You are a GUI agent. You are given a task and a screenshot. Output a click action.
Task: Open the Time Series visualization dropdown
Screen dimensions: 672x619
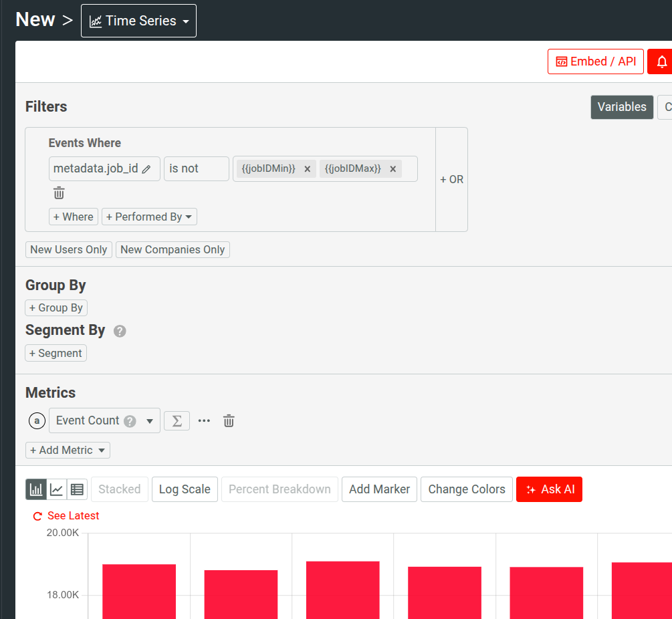[138, 20]
